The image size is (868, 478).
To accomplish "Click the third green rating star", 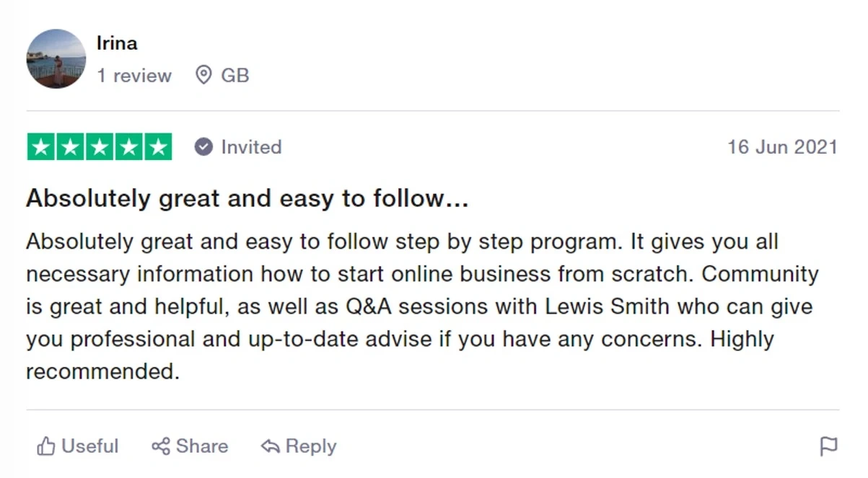I will point(100,147).
